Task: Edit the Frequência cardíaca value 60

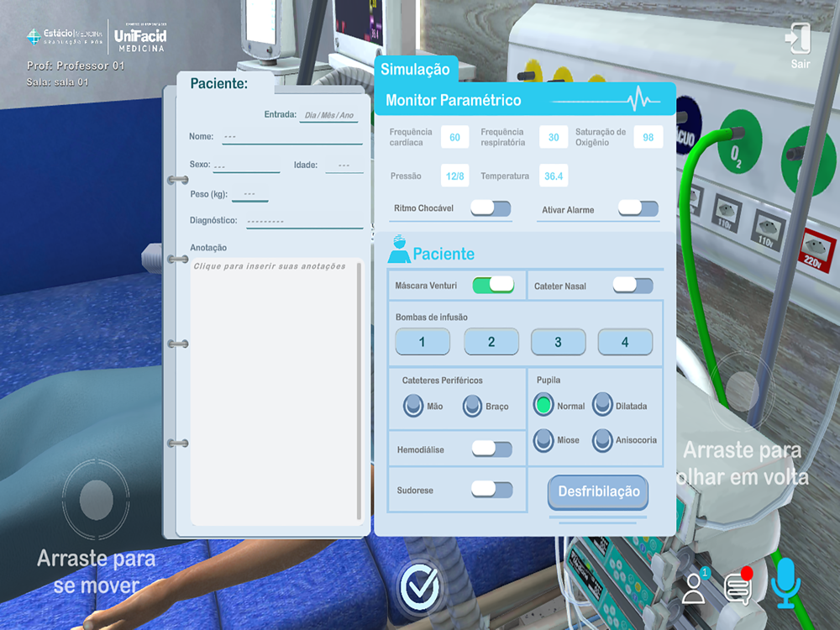Action: (x=454, y=137)
